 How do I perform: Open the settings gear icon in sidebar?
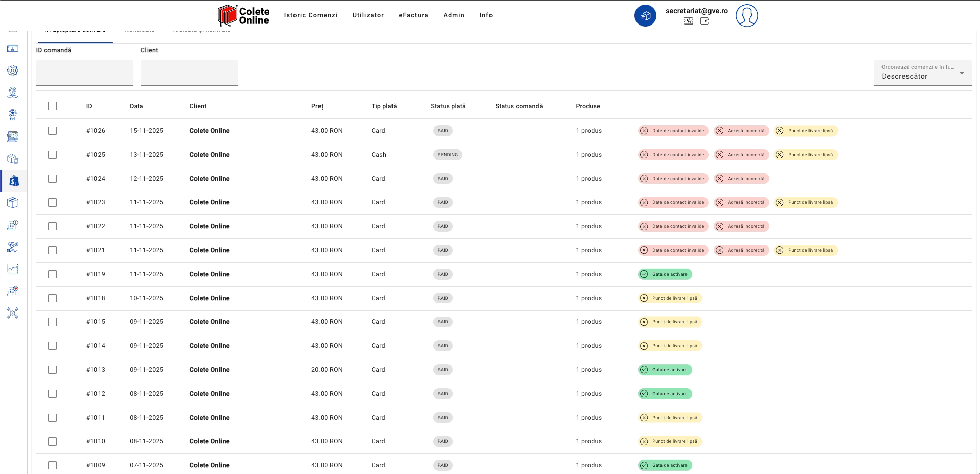click(x=13, y=70)
